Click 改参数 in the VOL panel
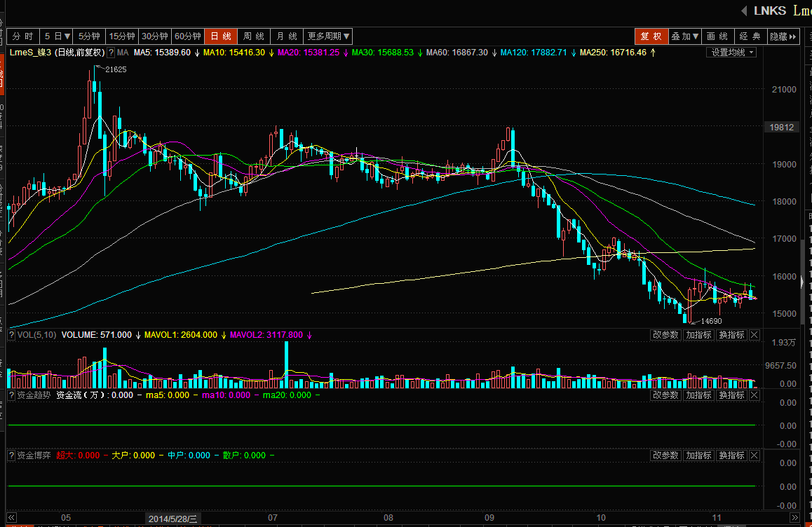The width and height of the screenshot is (812, 527). tap(665, 335)
